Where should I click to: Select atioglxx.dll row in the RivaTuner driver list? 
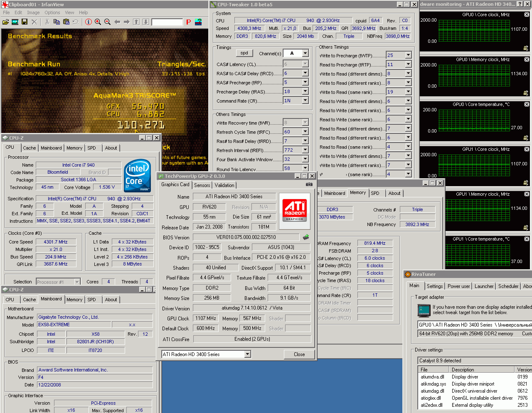tap(475, 398)
